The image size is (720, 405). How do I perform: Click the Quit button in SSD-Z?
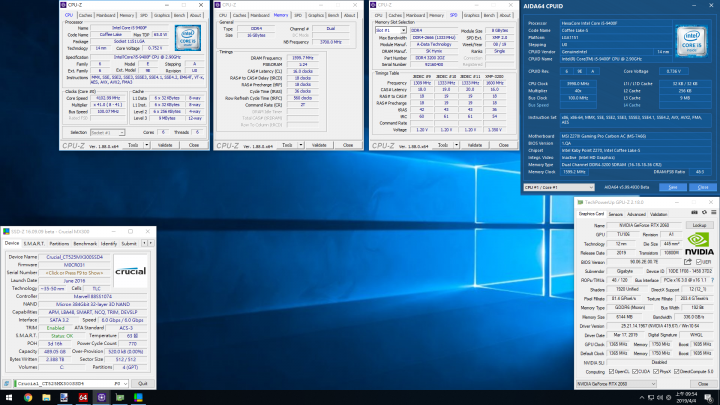[143, 383]
